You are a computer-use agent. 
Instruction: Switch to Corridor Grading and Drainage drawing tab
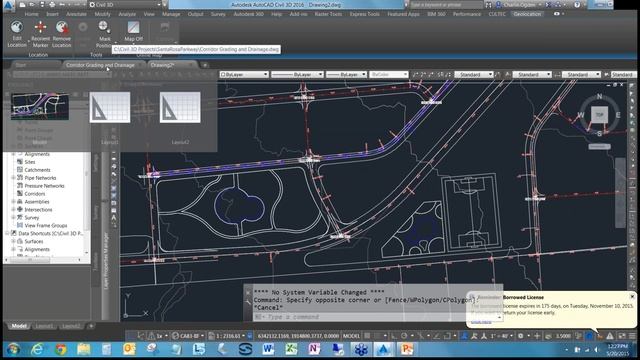[100, 65]
